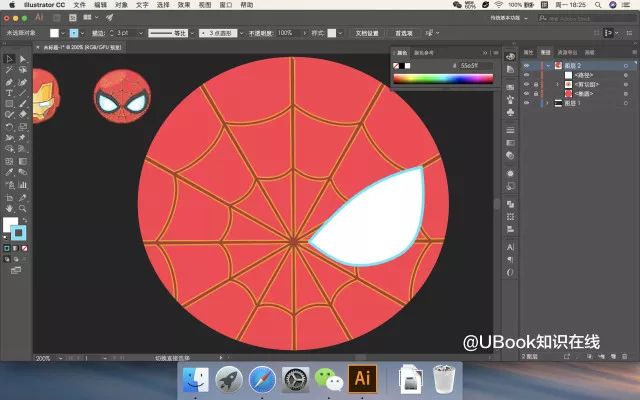The width and height of the screenshot is (640, 400).
Task: Select the Rectangle tool
Action: tap(9, 104)
